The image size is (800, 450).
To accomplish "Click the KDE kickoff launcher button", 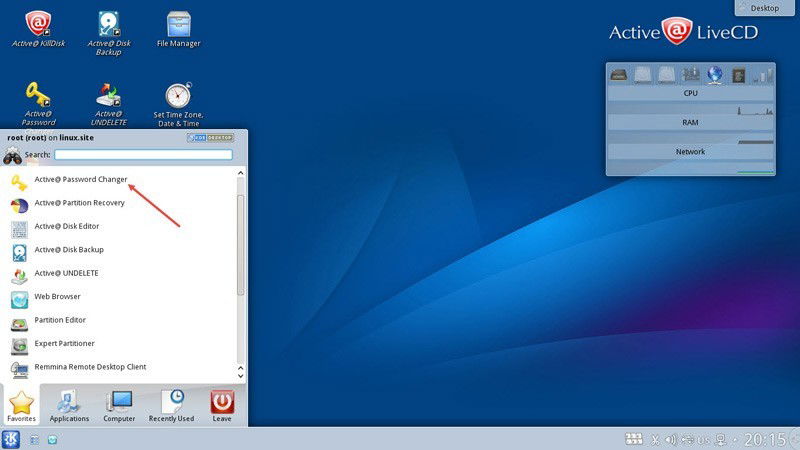I will point(11,439).
